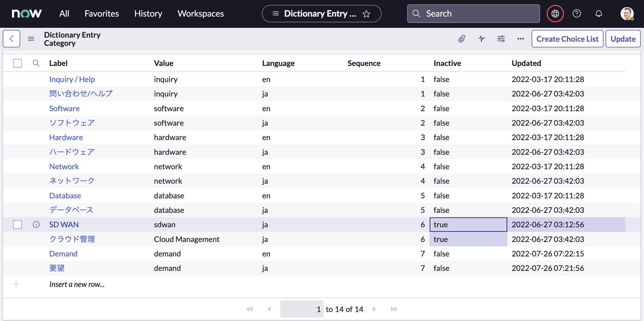This screenshot has height=321, width=644.
Task: Open the form context hamburger menu
Action: point(31,39)
